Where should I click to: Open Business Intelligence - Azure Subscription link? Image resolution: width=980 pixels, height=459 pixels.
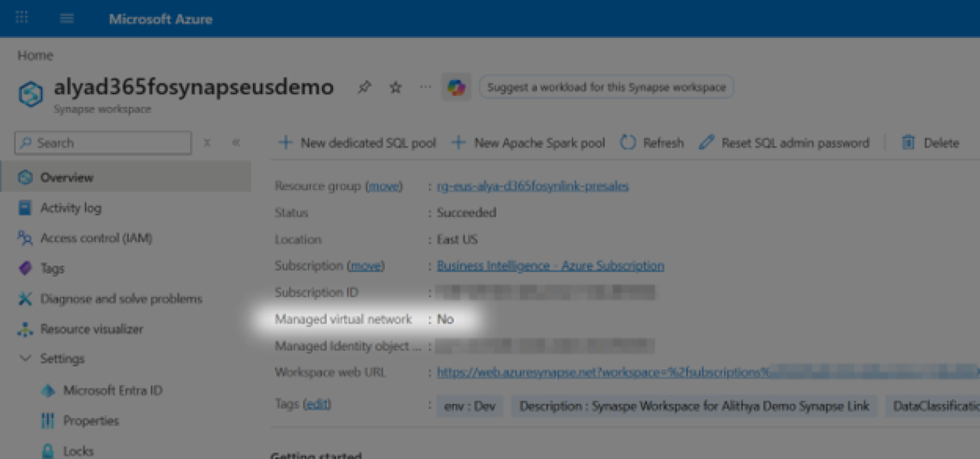tap(550, 266)
